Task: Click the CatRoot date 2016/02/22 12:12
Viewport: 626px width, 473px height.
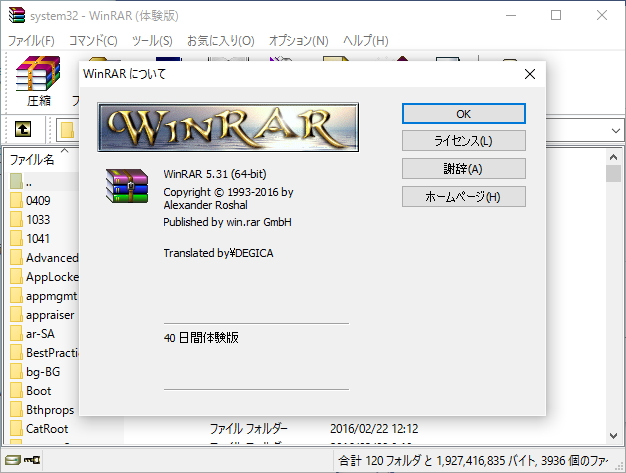Action: point(374,428)
